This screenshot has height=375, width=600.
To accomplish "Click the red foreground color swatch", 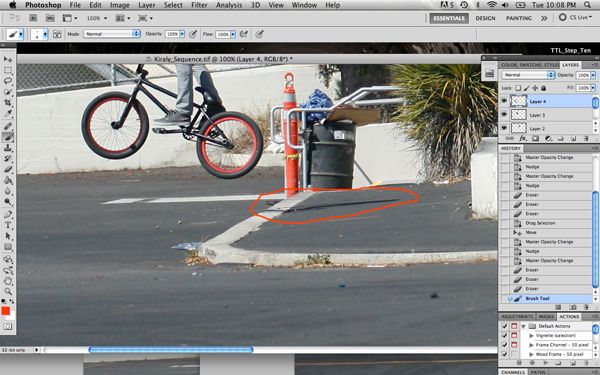I will click(x=5, y=311).
